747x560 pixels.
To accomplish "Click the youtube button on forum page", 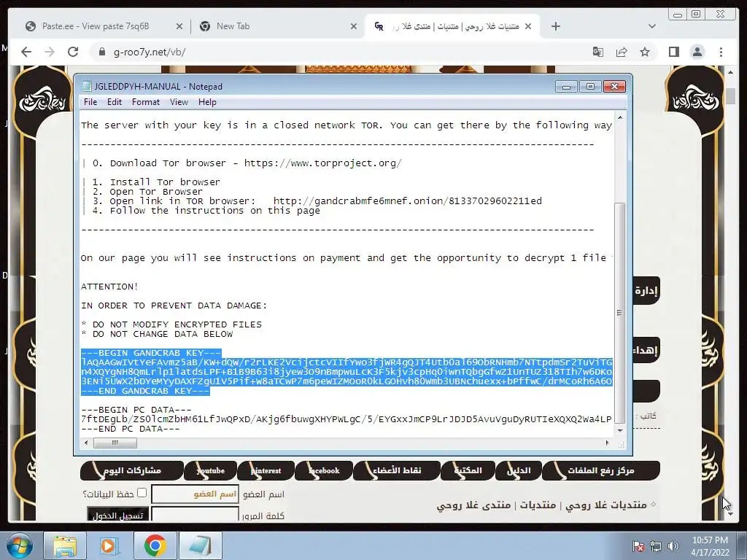I will click(211, 470).
